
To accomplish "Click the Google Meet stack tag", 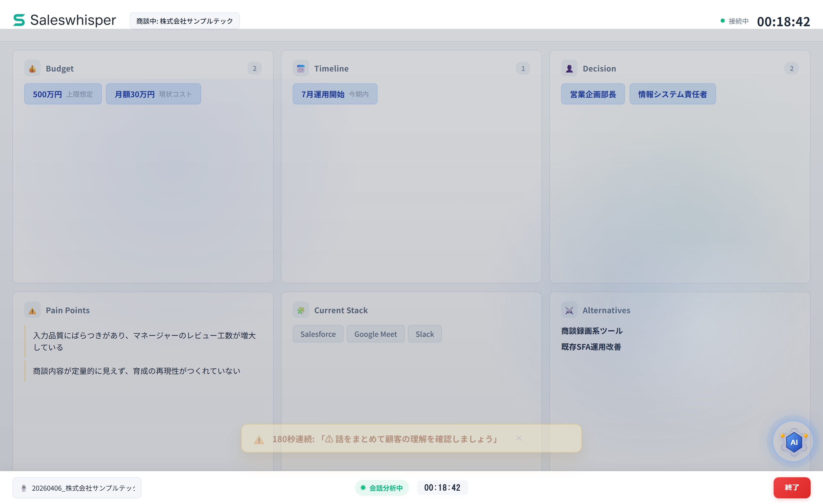I will click(x=375, y=334).
